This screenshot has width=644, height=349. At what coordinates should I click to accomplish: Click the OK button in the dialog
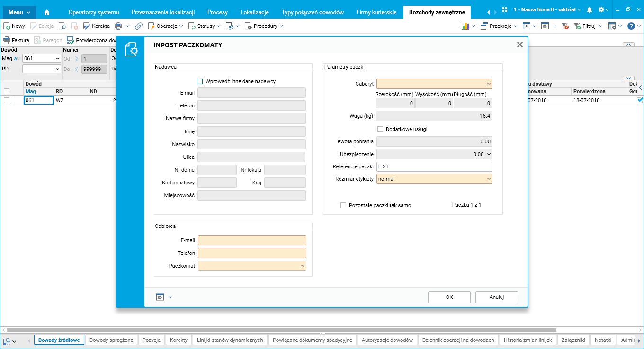449,297
